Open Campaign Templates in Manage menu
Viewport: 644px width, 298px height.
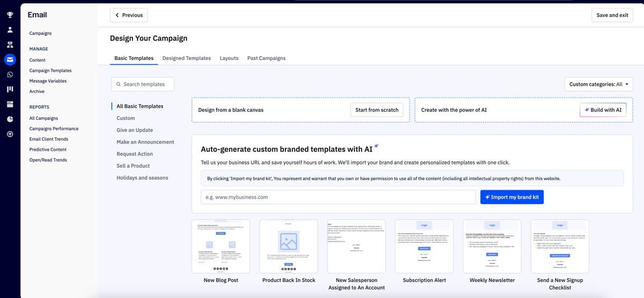click(x=50, y=71)
